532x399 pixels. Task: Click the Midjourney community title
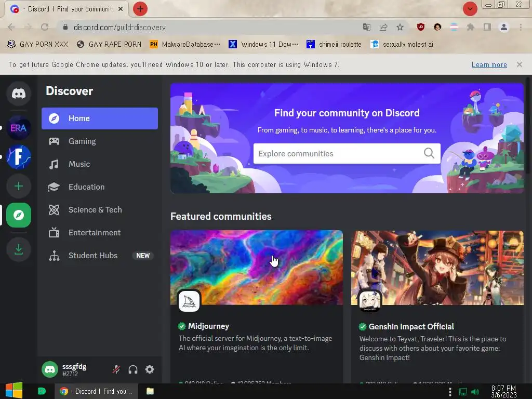tap(208, 326)
